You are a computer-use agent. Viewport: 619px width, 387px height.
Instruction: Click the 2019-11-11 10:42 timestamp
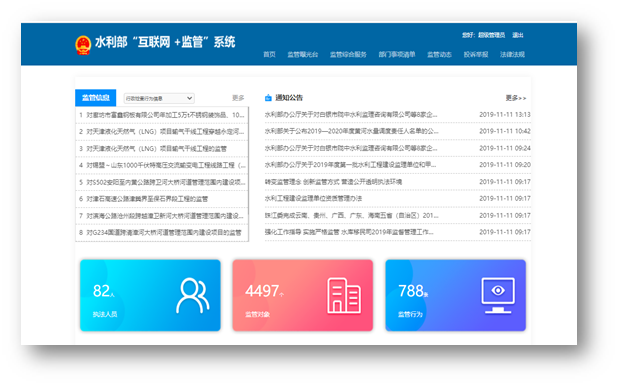point(505,131)
